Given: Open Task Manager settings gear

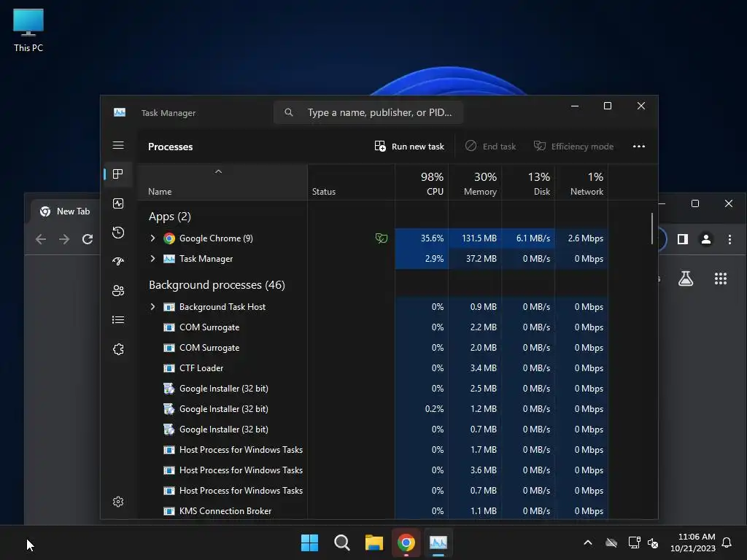Looking at the screenshot, I should click(x=118, y=502).
